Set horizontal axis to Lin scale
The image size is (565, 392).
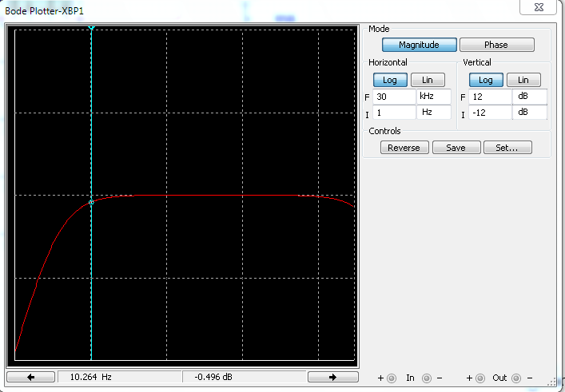pos(428,80)
